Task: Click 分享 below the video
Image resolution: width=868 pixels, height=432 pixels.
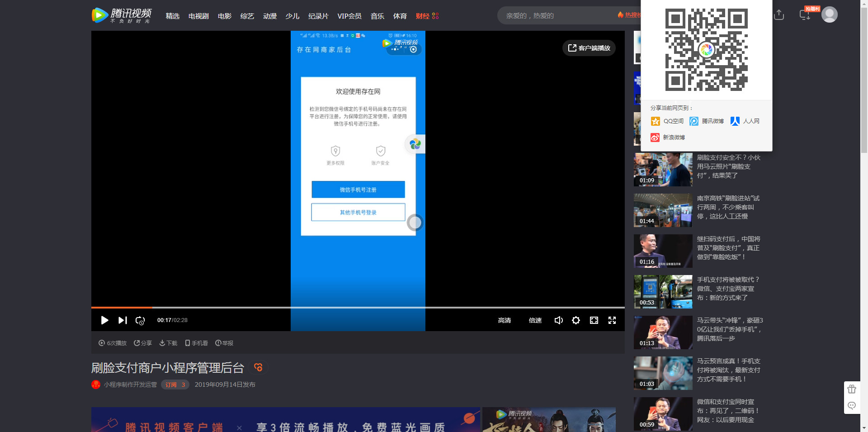Action: [x=143, y=343]
